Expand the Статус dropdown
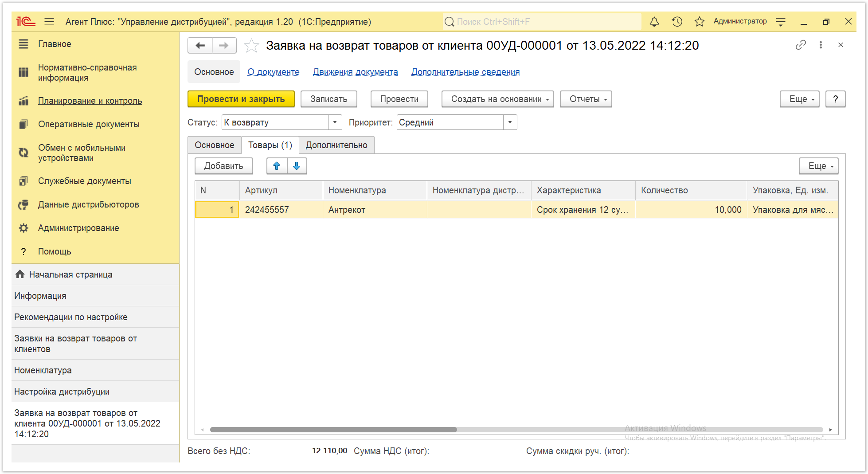The height and width of the screenshot is (474, 868). coord(335,122)
